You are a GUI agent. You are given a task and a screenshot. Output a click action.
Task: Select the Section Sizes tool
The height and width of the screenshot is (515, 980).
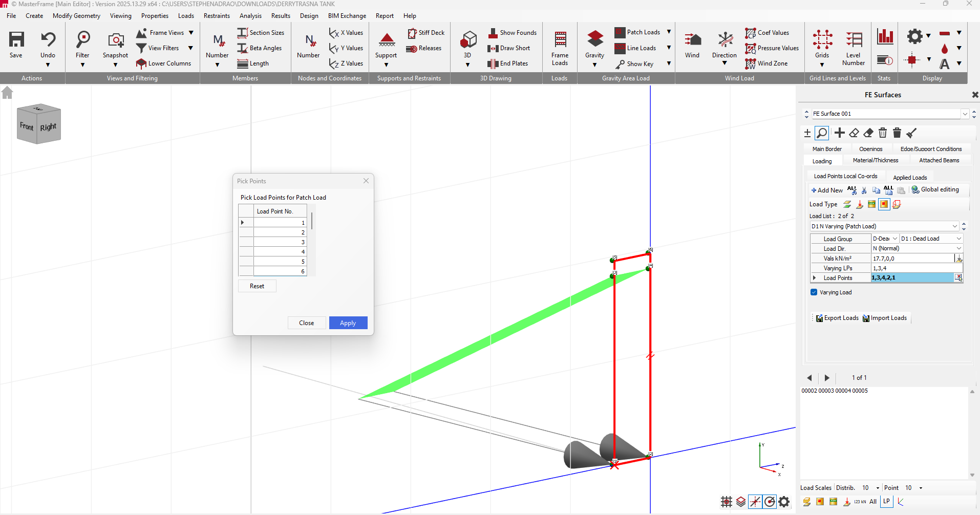(261, 33)
